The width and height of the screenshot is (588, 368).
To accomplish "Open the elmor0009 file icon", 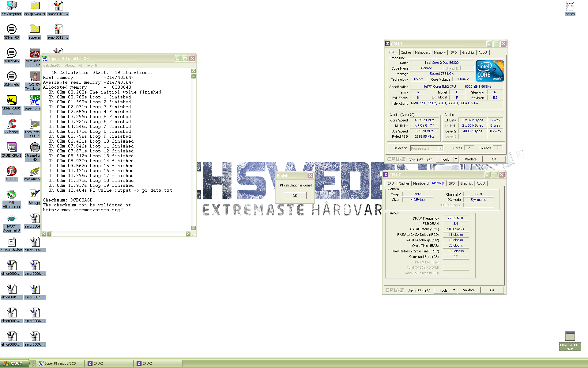I will 35,339.
